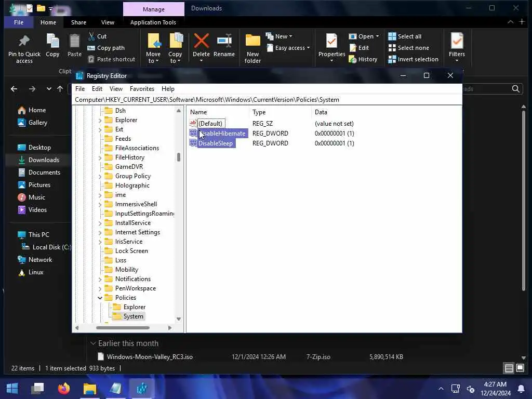The width and height of the screenshot is (532, 399).
Task: Expand the Group Policy key
Action: (100, 177)
